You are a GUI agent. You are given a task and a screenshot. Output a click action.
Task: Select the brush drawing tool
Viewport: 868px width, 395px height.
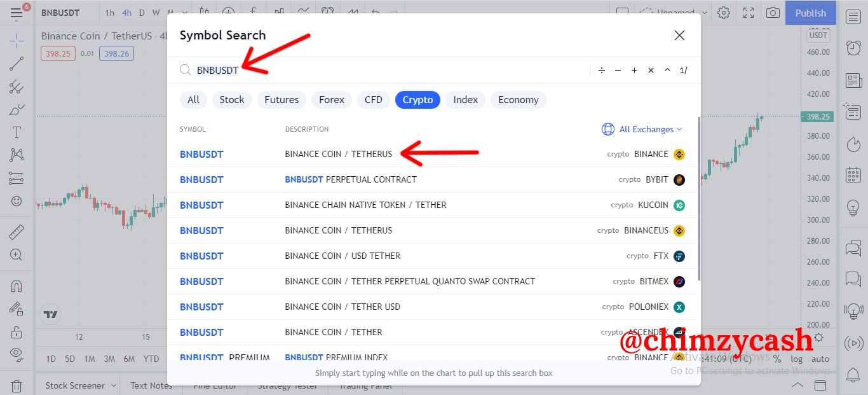pyautogui.click(x=17, y=110)
